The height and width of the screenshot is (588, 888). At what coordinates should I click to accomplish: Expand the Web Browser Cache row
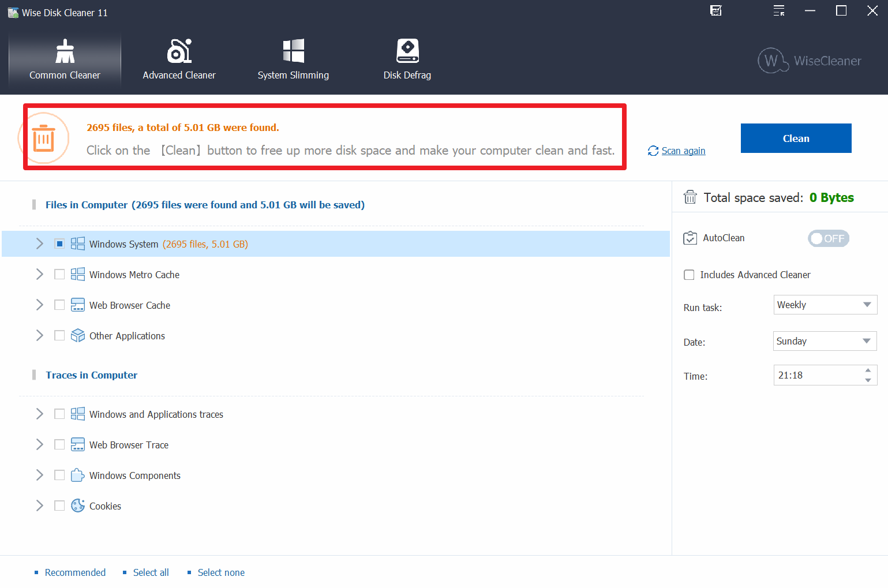[x=39, y=305]
